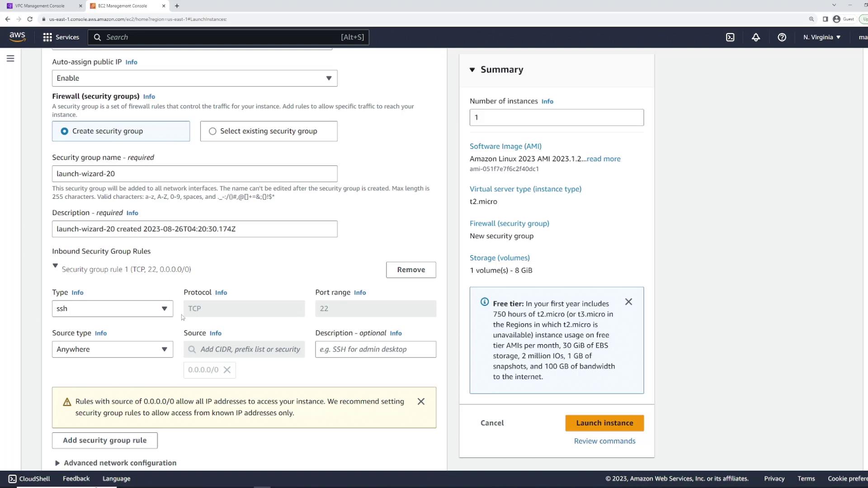Open the Source type Anywhere dropdown
This screenshot has width=868, height=488.
tap(112, 349)
